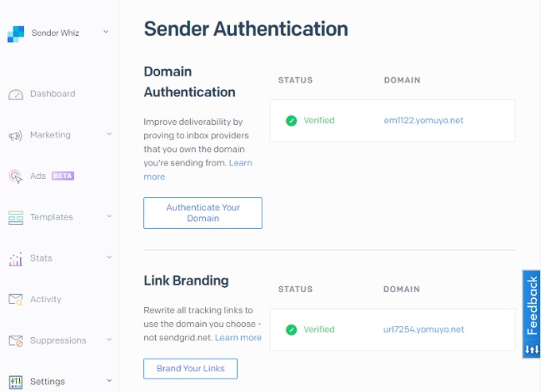Open the em1122.yomuyo.net domain link

(x=424, y=120)
